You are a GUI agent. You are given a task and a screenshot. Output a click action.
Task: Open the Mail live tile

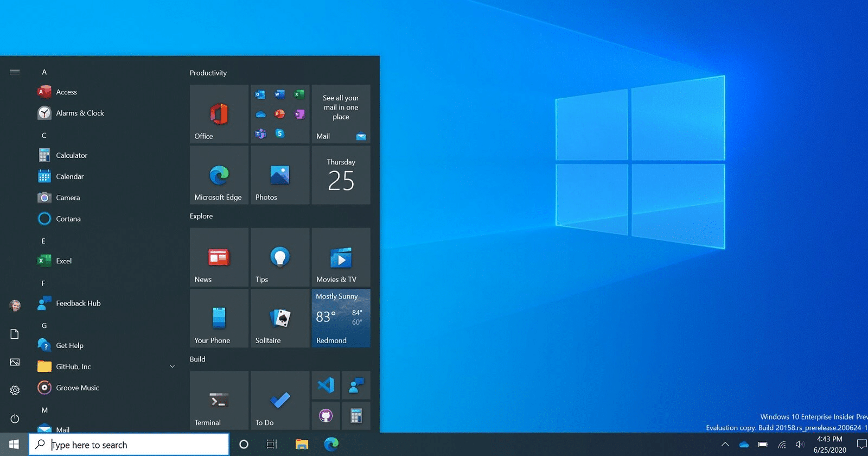point(341,114)
